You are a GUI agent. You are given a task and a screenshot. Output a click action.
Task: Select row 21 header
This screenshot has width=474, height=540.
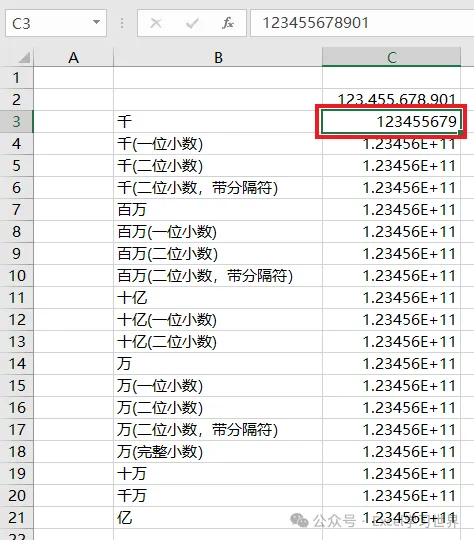coord(17,518)
